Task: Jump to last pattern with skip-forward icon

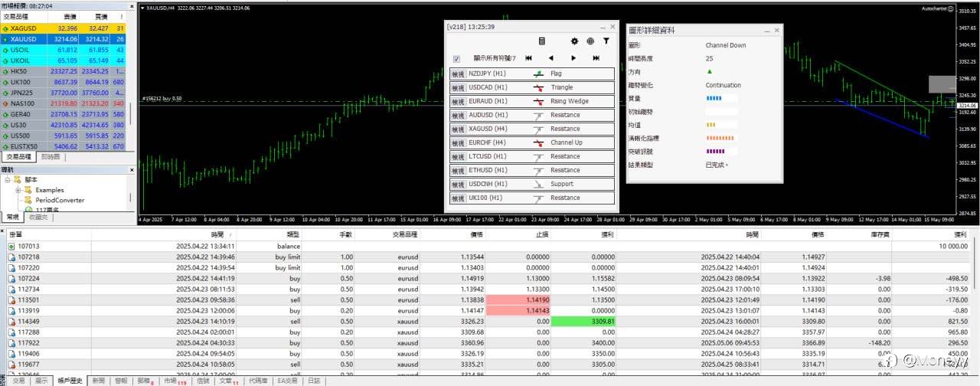Action: coord(596,58)
